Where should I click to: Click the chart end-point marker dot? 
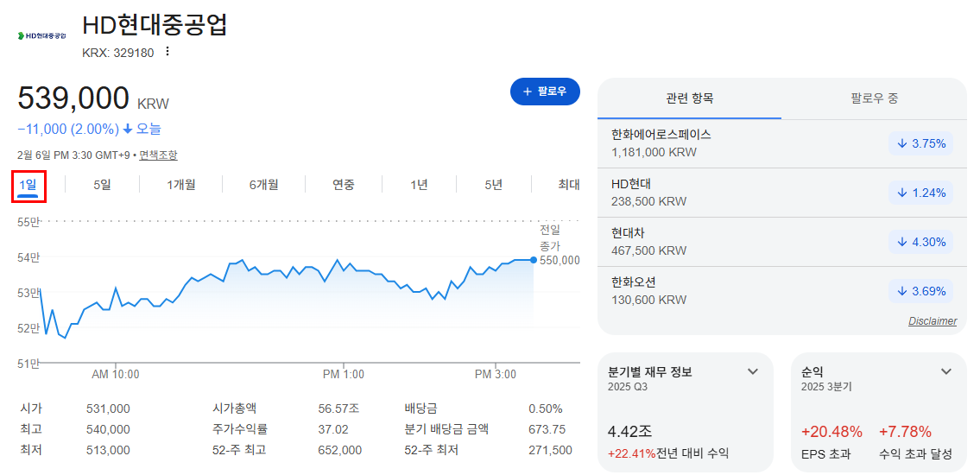[x=533, y=259]
